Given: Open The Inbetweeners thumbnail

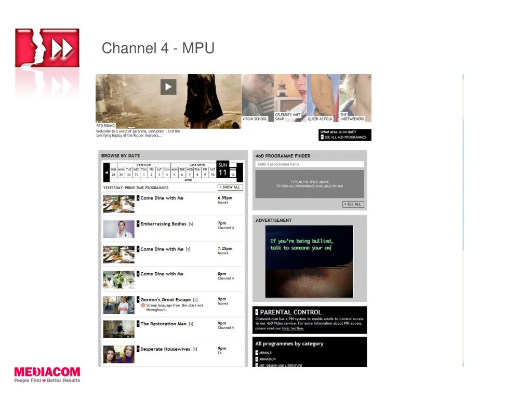Looking at the screenshot, I should pyautogui.click(x=355, y=98).
